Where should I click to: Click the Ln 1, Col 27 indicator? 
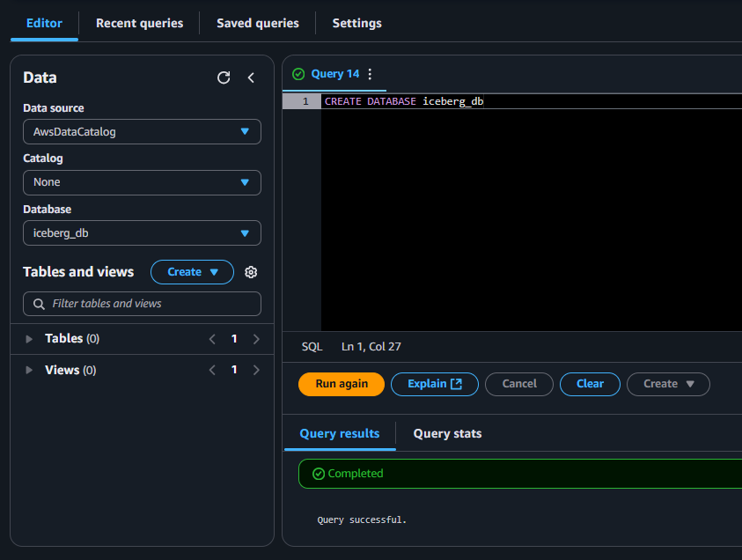371,347
